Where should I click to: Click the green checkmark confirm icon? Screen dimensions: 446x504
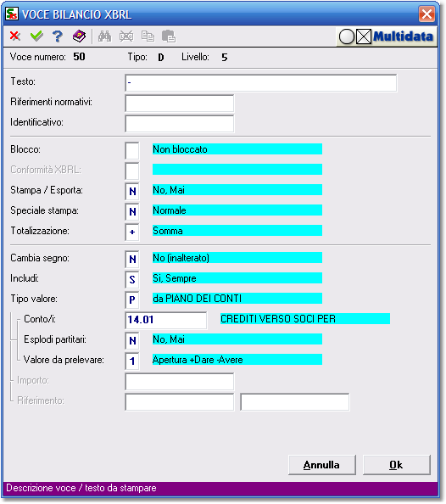click(36, 36)
